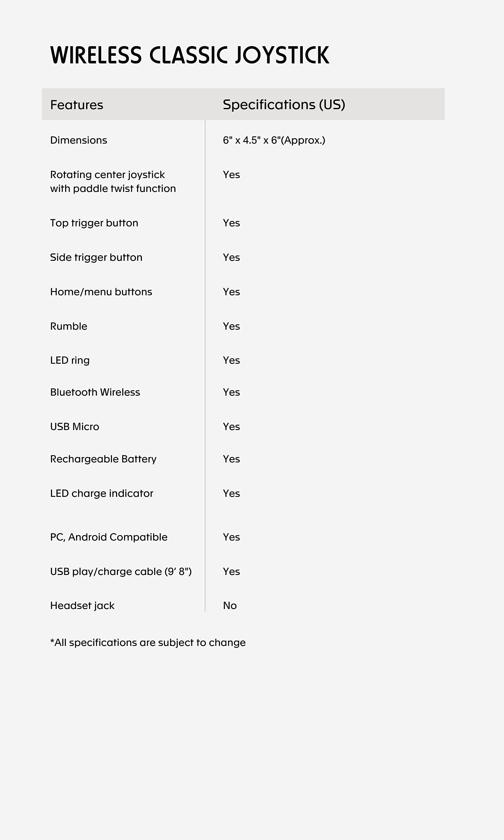Click the specifications subject to change footnote

coord(148,643)
